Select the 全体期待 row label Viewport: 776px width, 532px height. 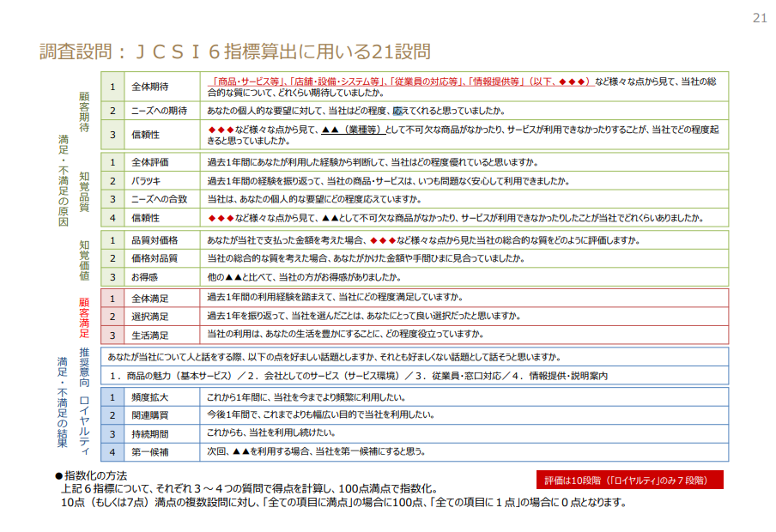point(149,88)
